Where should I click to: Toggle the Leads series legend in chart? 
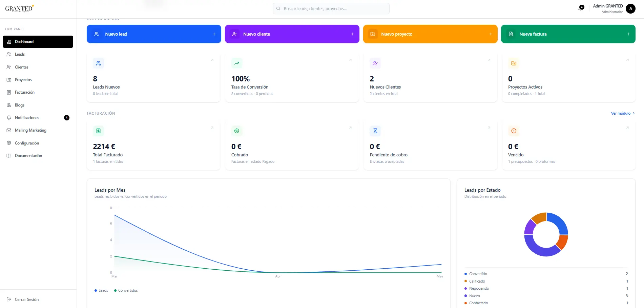101,290
